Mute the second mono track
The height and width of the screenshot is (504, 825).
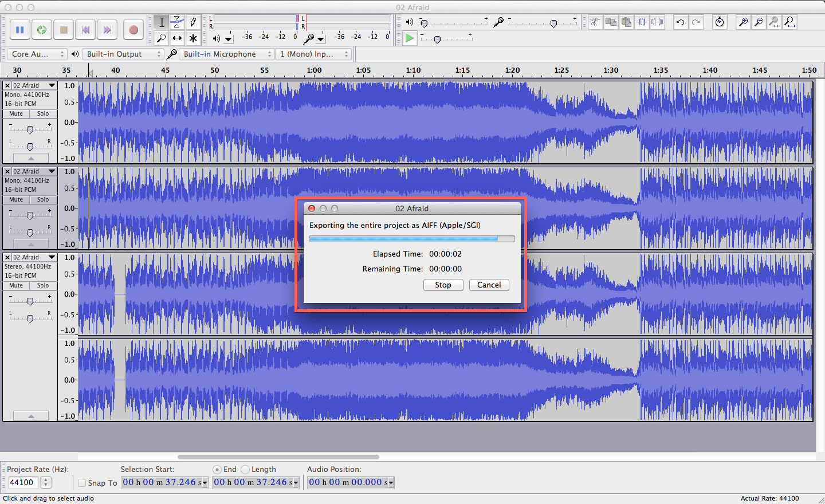coord(16,199)
